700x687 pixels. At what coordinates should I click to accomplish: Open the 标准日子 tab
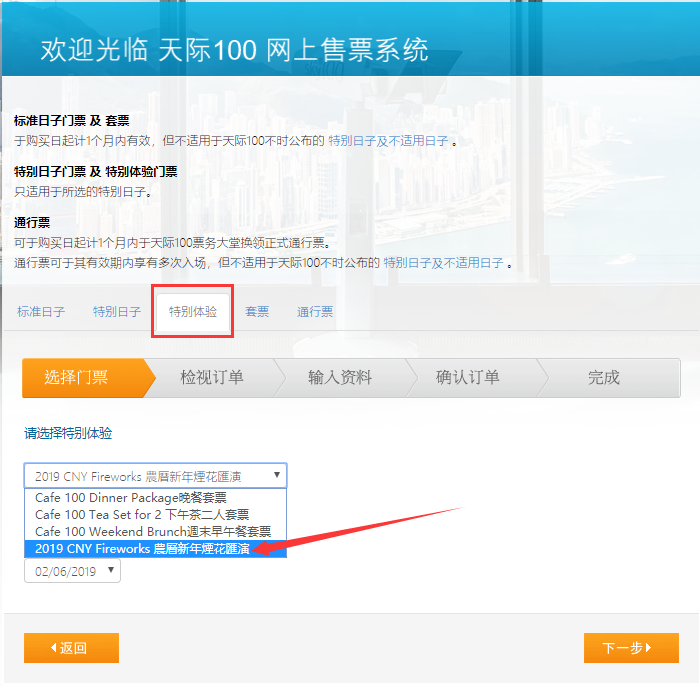(x=41, y=312)
